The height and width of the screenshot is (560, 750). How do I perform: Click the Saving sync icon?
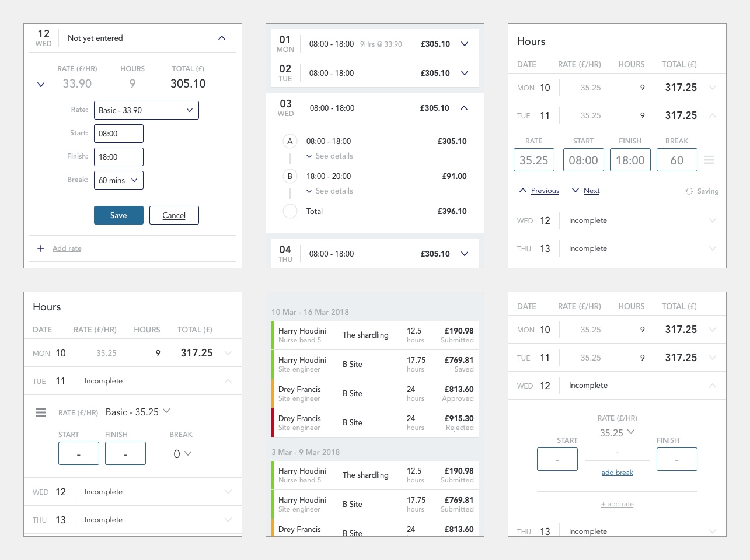689,191
